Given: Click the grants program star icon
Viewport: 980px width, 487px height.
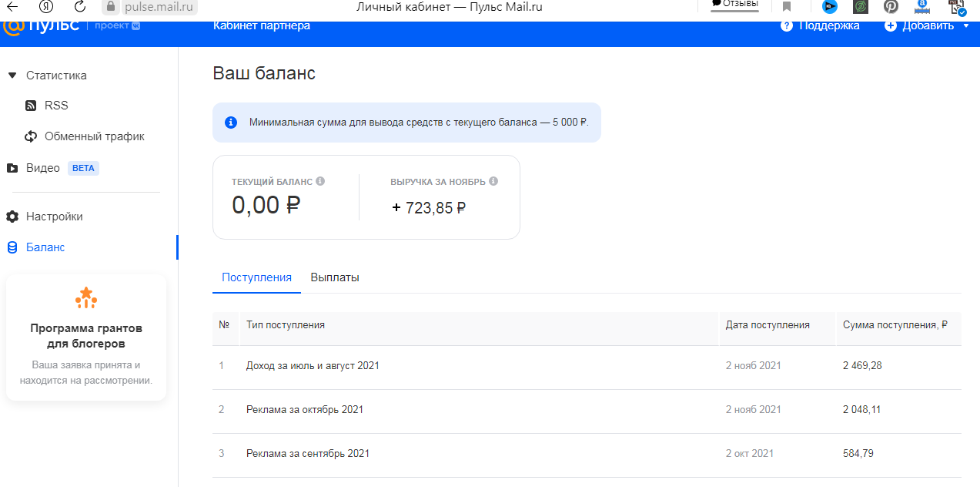Looking at the screenshot, I should point(86,297).
